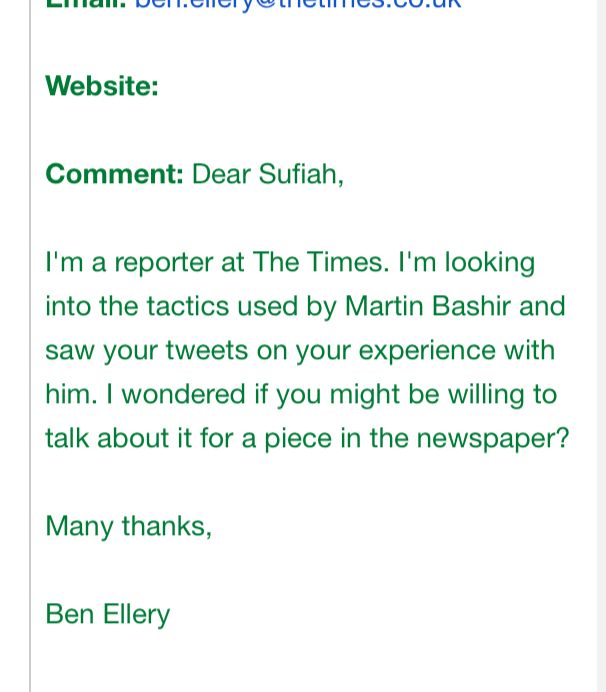The image size is (606, 692).
Task: Click the word "piece" in the last sentence
Action: pos(296,438)
